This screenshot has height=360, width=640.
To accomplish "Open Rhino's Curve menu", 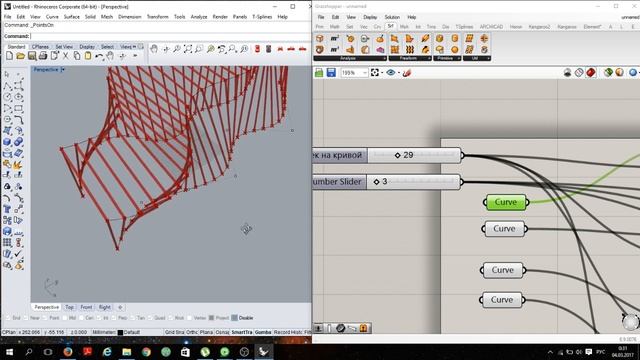I will [52, 17].
